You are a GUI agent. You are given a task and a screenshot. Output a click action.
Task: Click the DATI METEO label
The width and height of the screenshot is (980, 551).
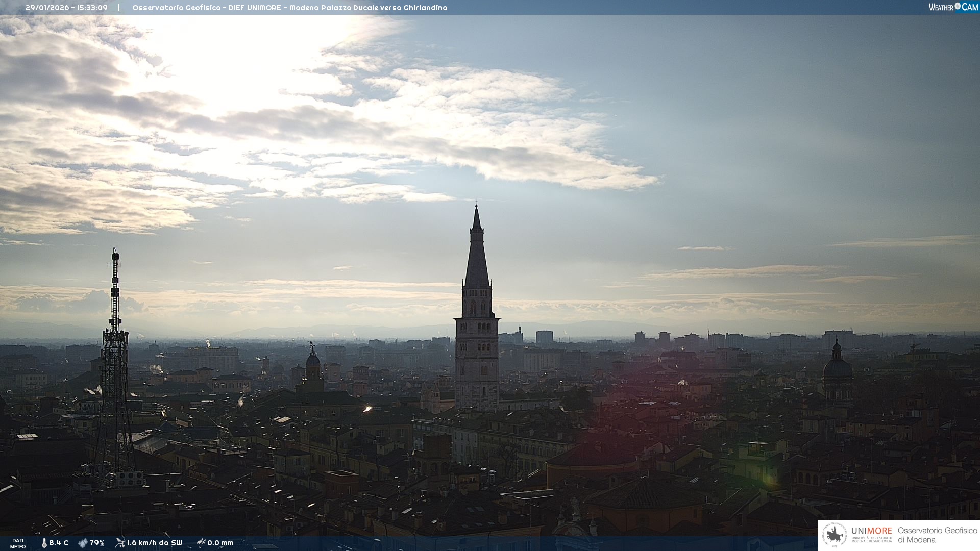click(x=18, y=543)
